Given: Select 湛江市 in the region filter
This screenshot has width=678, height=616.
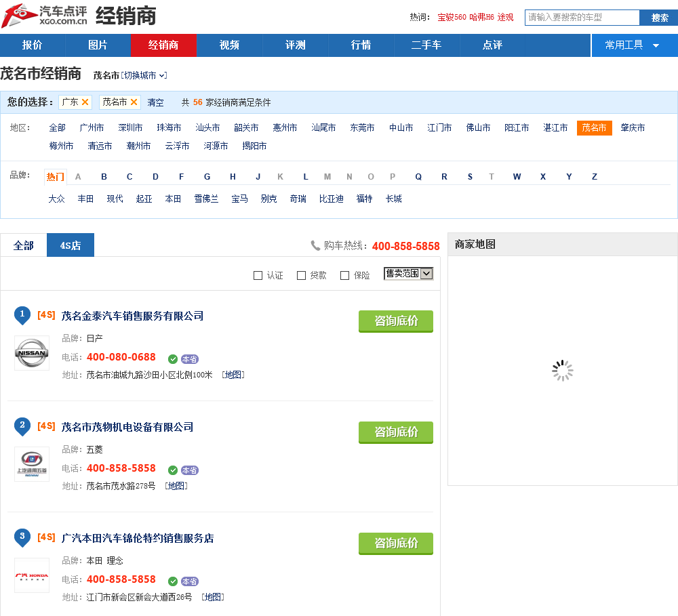Looking at the screenshot, I should click(555, 128).
